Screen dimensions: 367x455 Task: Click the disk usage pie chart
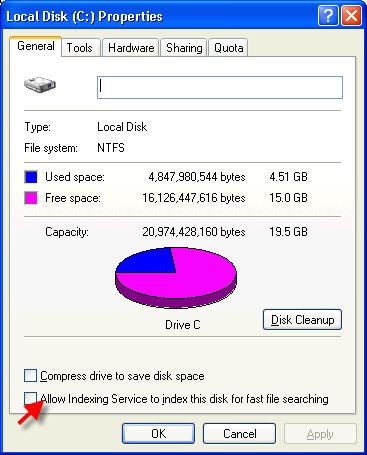[x=176, y=278]
